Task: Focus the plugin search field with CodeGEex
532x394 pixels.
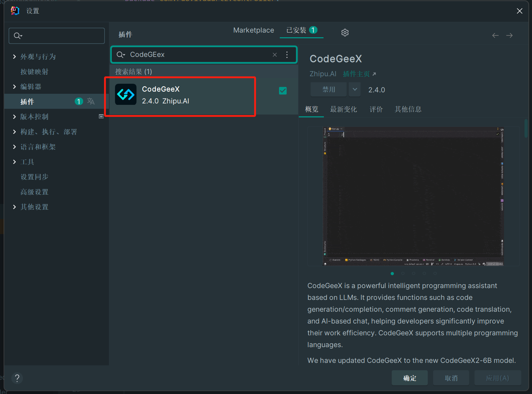Action: point(204,55)
